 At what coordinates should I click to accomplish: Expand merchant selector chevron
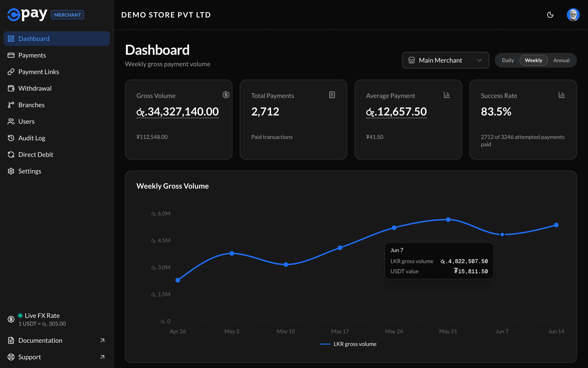pyautogui.click(x=479, y=60)
